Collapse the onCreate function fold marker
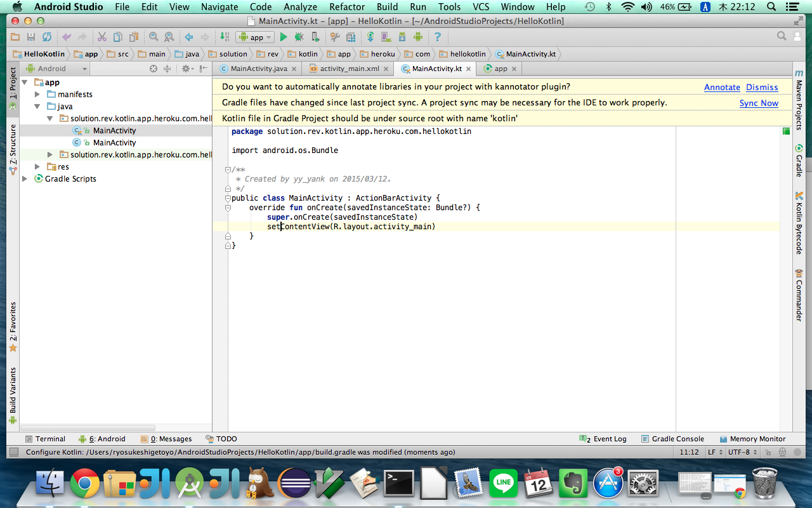Viewport: 812px width, 508px height. 228,208
